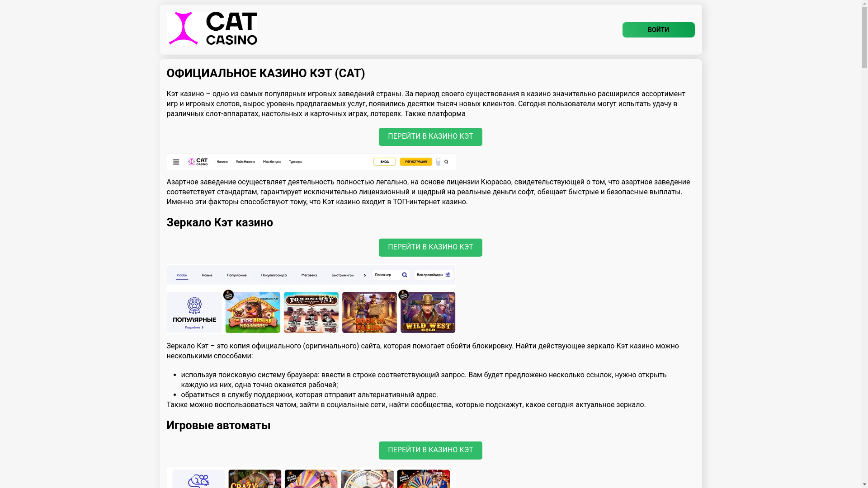The image size is (868, 488).
Task: Click the Book of Fallen game thumbnail
Action: click(x=369, y=313)
